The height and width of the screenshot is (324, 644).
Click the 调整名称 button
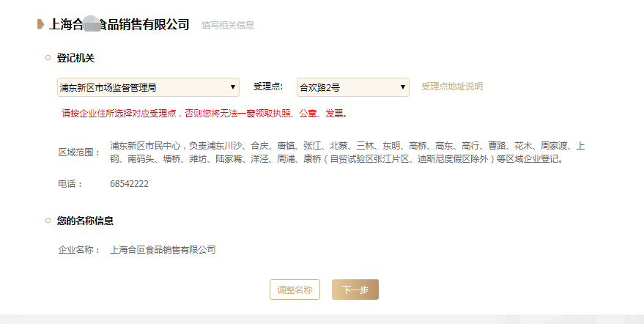[x=295, y=290]
